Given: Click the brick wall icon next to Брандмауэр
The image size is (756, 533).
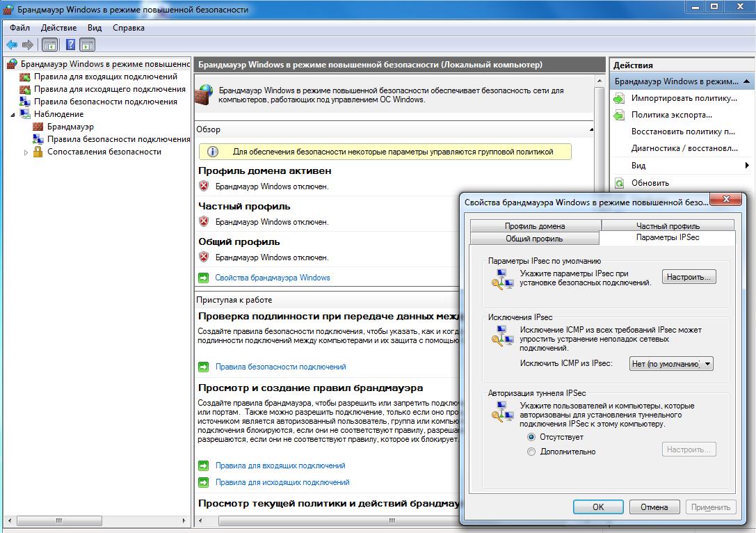Looking at the screenshot, I should click(x=38, y=127).
